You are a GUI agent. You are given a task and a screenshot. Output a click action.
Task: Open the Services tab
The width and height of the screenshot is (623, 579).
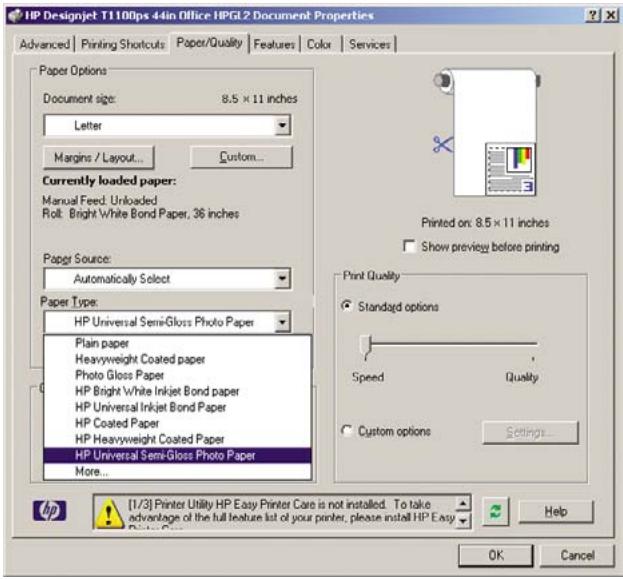tap(370, 44)
